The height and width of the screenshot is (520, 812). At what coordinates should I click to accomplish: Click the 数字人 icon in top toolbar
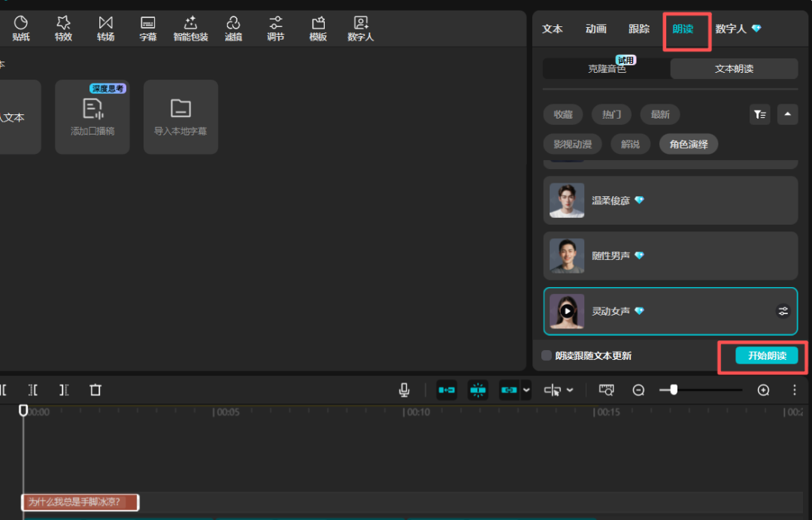pyautogui.click(x=361, y=28)
